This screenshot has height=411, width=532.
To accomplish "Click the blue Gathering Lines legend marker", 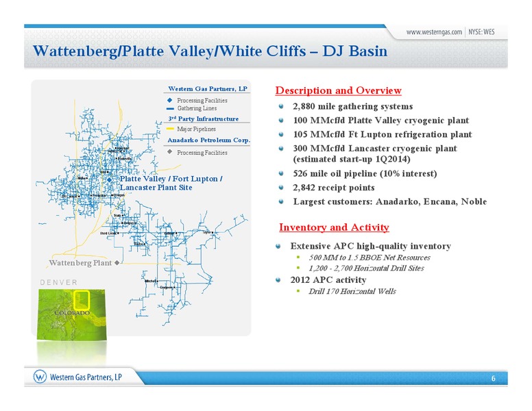I will 170,108.
